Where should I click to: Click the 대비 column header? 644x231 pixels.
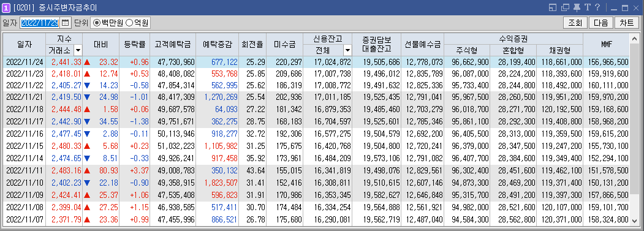click(100, 44)
